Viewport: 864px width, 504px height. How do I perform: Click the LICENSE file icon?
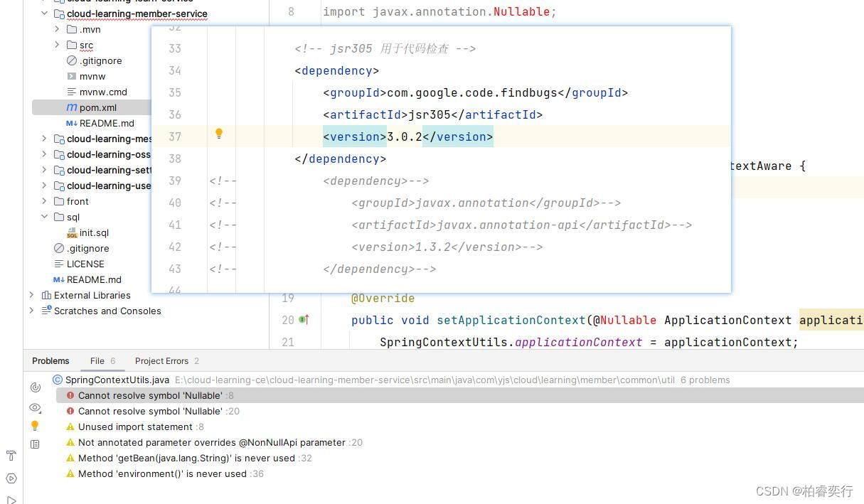coord(59,264)
